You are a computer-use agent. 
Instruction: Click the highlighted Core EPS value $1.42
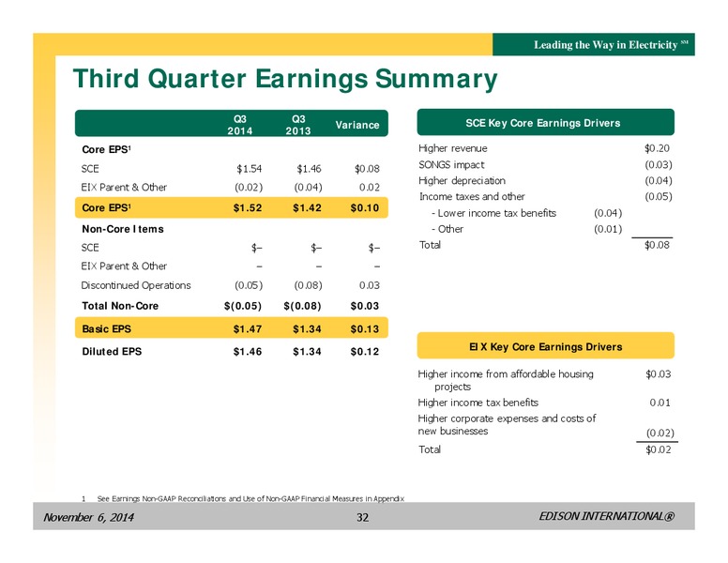click(x=308, y=207)
